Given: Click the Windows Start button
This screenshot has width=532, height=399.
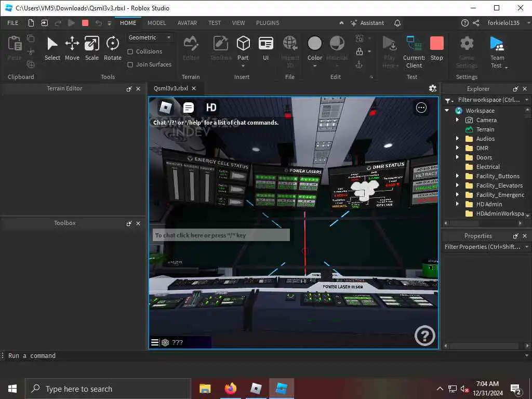Looking at the screenshot, I should pos(12,389).
